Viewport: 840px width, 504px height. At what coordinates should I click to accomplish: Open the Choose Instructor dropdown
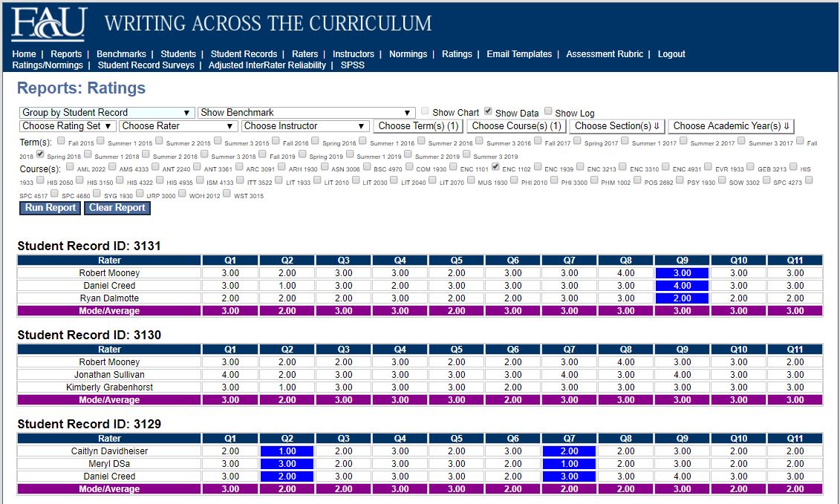point(305,126)
